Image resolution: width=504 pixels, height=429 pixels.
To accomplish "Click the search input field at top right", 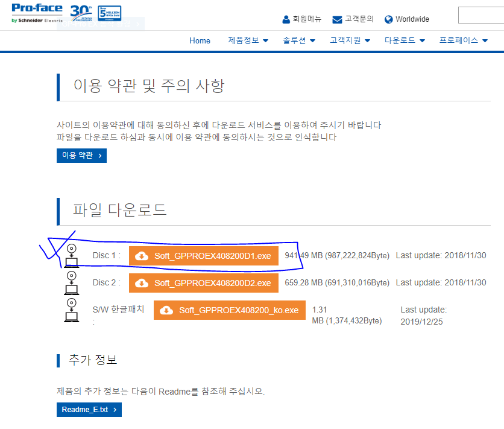I will [481, 15].
